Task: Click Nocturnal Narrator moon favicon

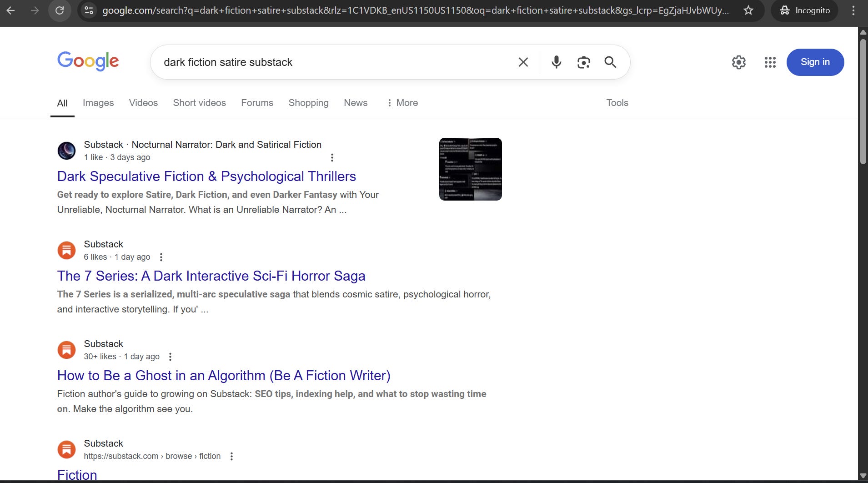Action: tap(66, 151)
